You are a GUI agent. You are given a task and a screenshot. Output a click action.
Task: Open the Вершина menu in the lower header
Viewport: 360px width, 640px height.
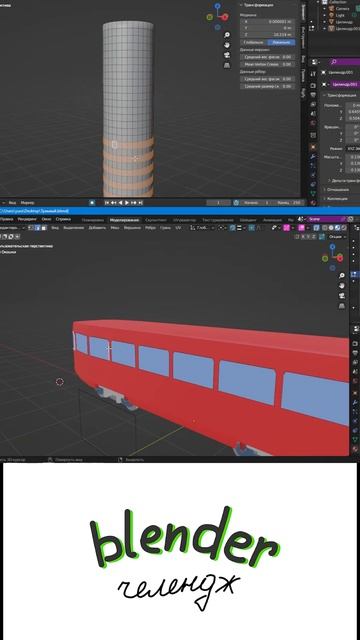[132, 228]
